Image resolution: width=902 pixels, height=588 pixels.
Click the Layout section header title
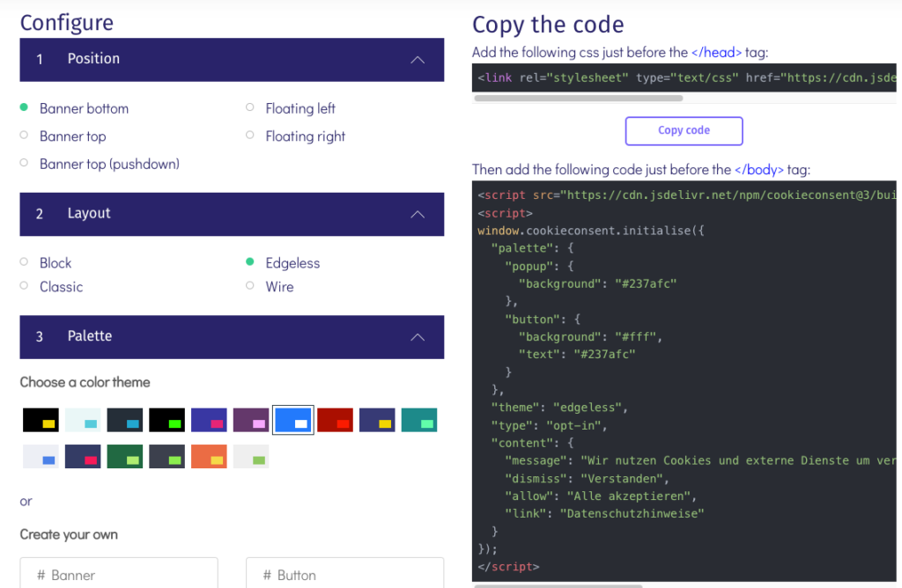[x=89, y=213]
